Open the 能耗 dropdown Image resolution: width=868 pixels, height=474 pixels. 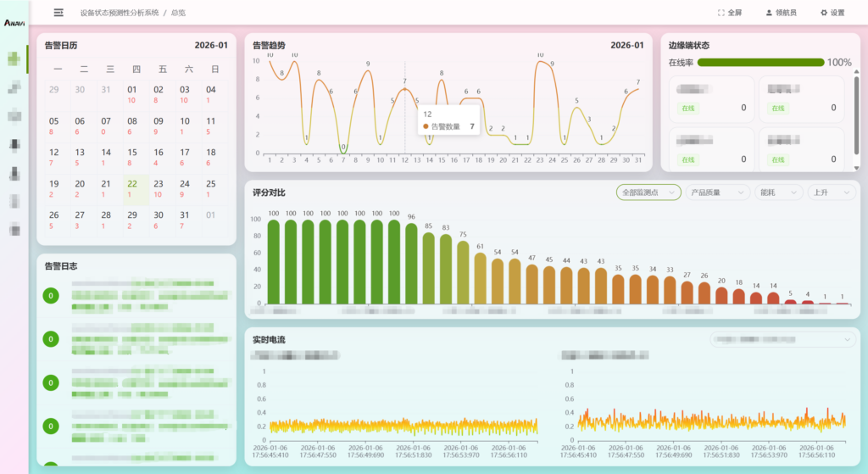pos(778,192)
